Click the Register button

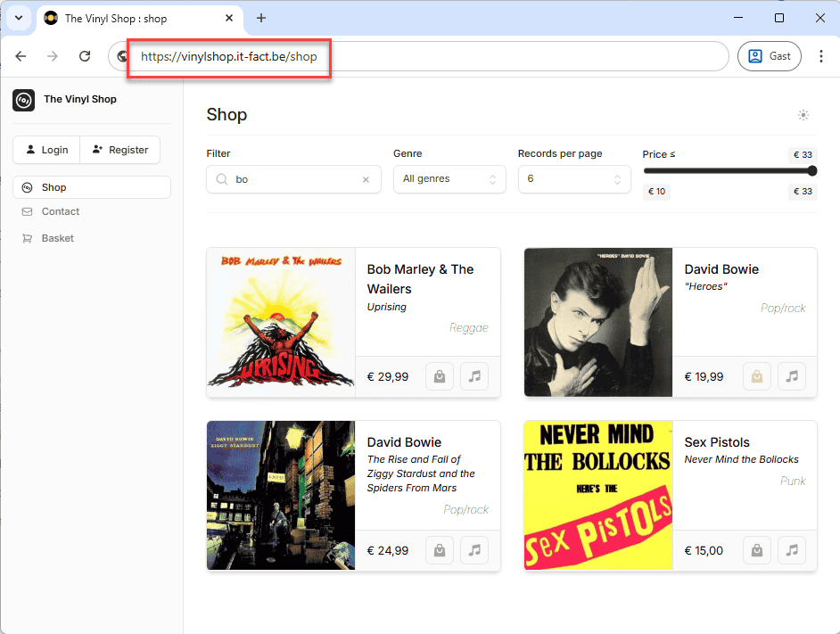[x=120, y=150]
